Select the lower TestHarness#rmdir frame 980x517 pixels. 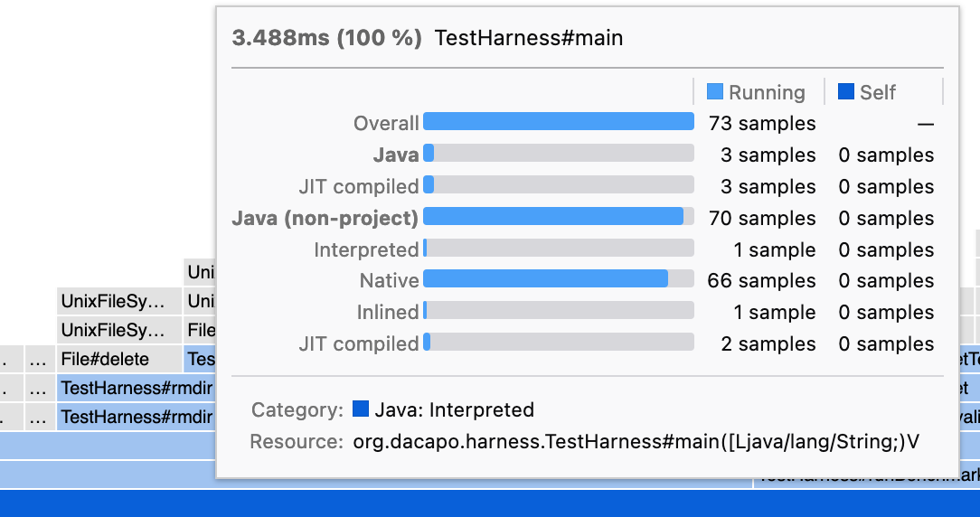click(137, 417)
